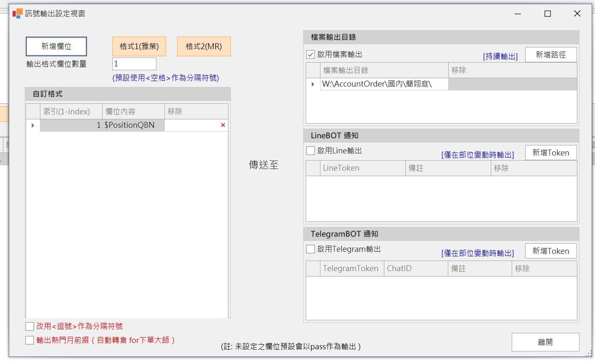Click row arrow beside index 1 in custom format
The width and height of the screenshot is (595, 364).
[33, 125]
